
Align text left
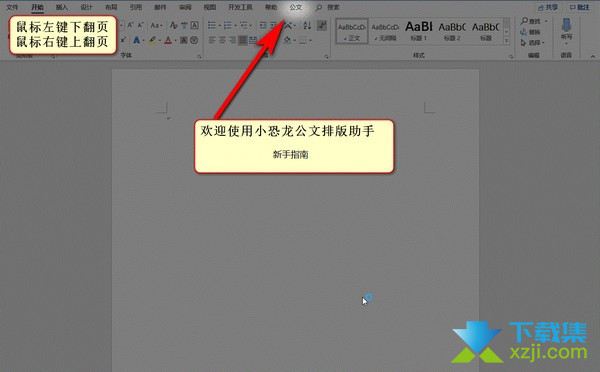click(x=212, y=40)
